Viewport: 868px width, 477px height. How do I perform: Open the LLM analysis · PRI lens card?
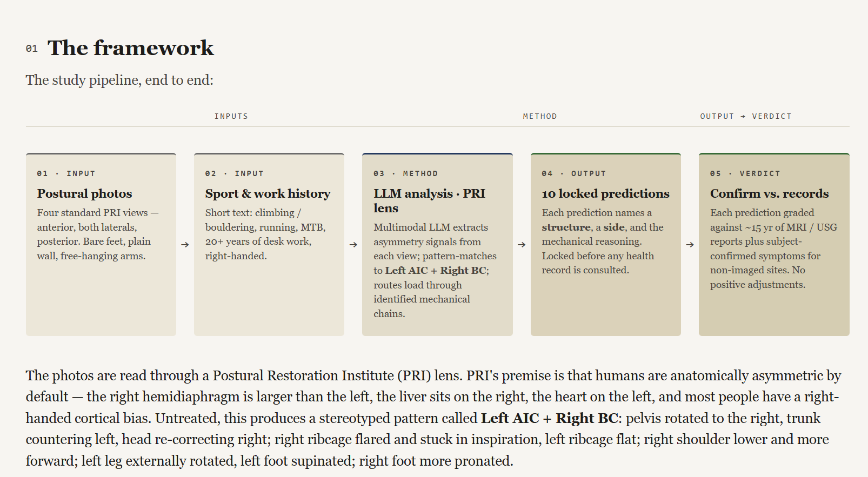tap(437, 244)
